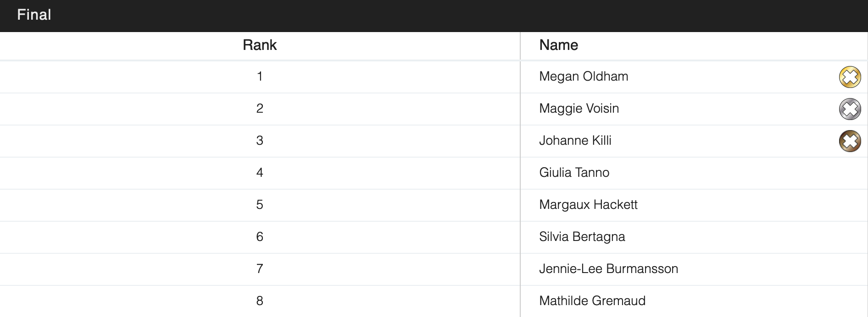Select Margaux Hackett in the results
The image size is (868, 317).
tap(588, 205)
